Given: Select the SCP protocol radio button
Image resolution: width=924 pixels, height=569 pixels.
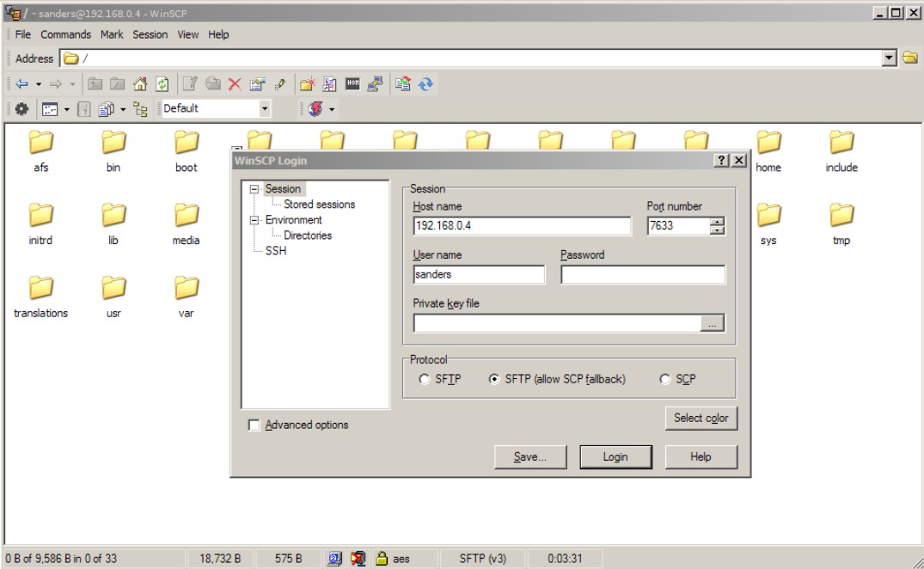Looking at the screenshot, I should click(x=664, y=379).
